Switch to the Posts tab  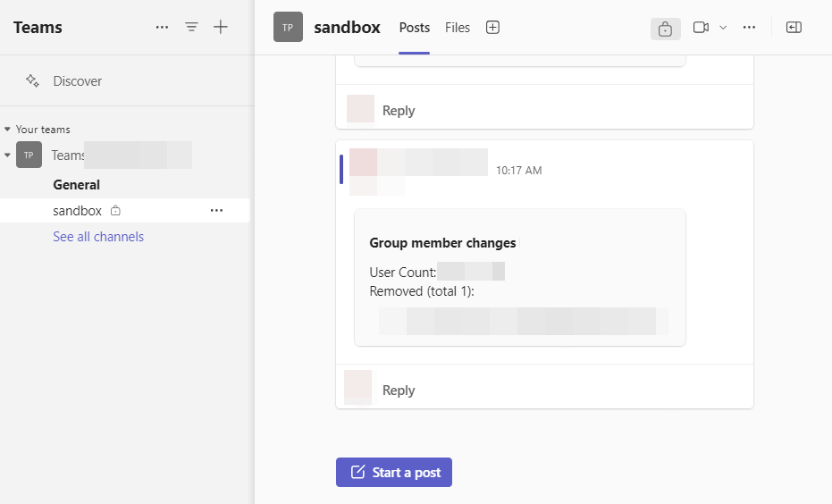click(415, 28)
